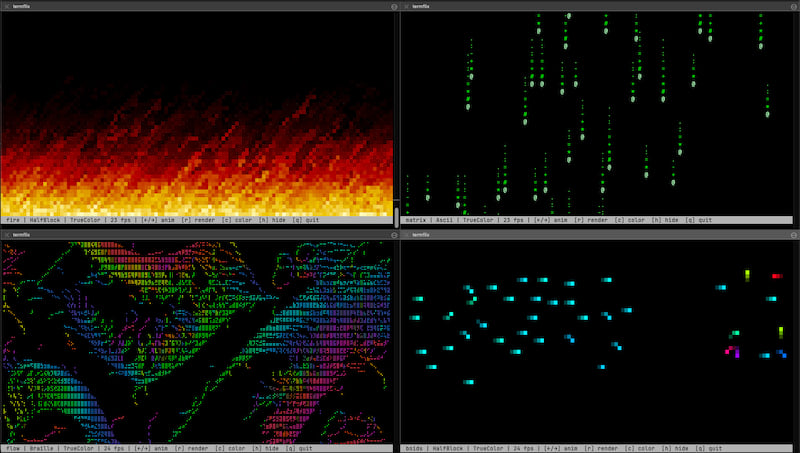Viewport: 800px width, 453px height.
Task: Click 'TrueColor' in the fire pane status bar
Action: pos(85,220)
